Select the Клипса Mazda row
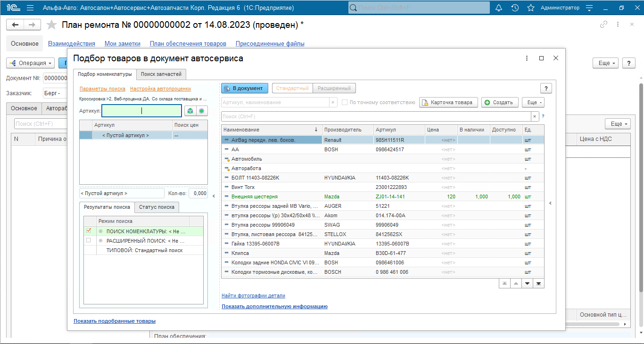 point(382,253)
